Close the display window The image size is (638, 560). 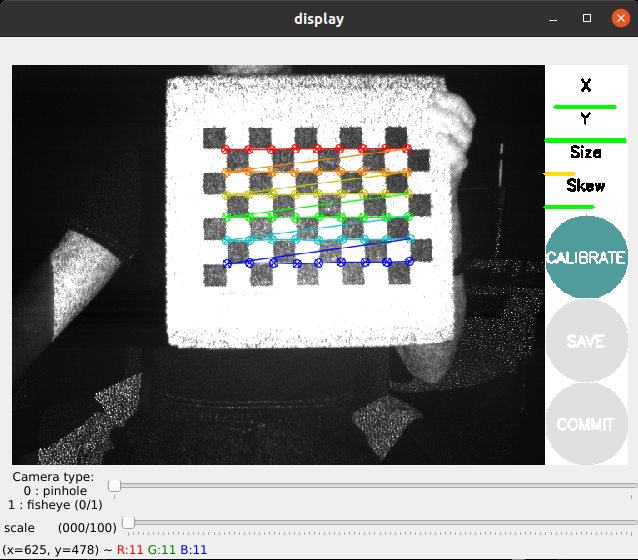tap(621, 18)
